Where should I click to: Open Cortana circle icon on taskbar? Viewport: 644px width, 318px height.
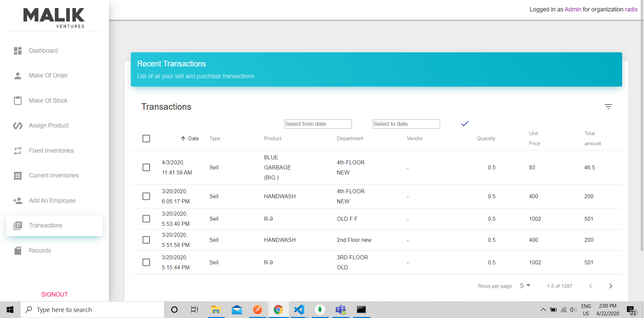tap(174, 310)
